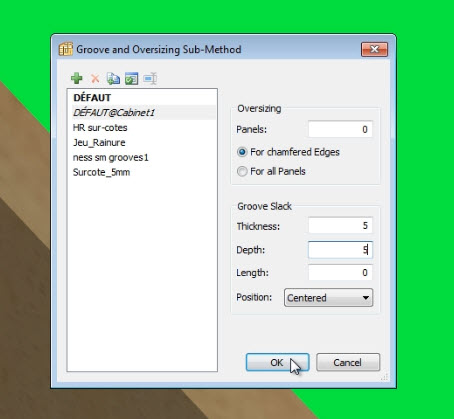The width and height of the screenshot is (454, 419).
Task: Choose ness sm grooves1 entry
Action: pos(111,157)
